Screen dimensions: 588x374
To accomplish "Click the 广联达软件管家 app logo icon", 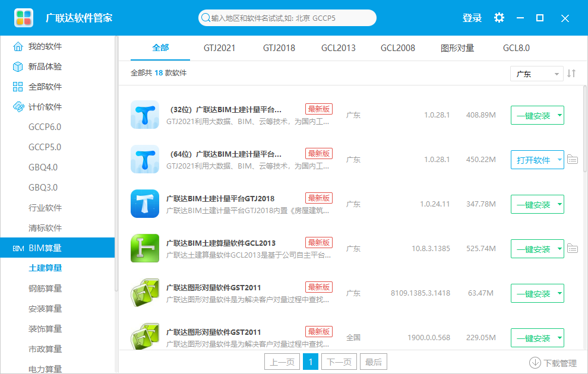I will coord(24,18).
